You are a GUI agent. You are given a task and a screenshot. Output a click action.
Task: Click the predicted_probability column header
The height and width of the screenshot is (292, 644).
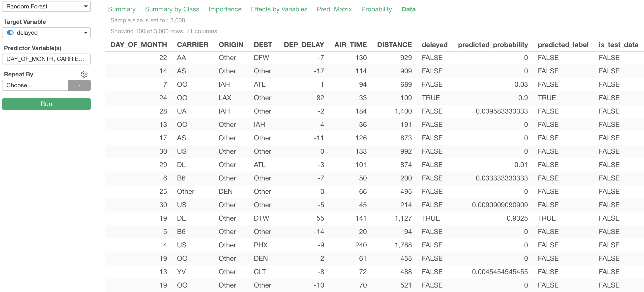click(x=493, y=45)
